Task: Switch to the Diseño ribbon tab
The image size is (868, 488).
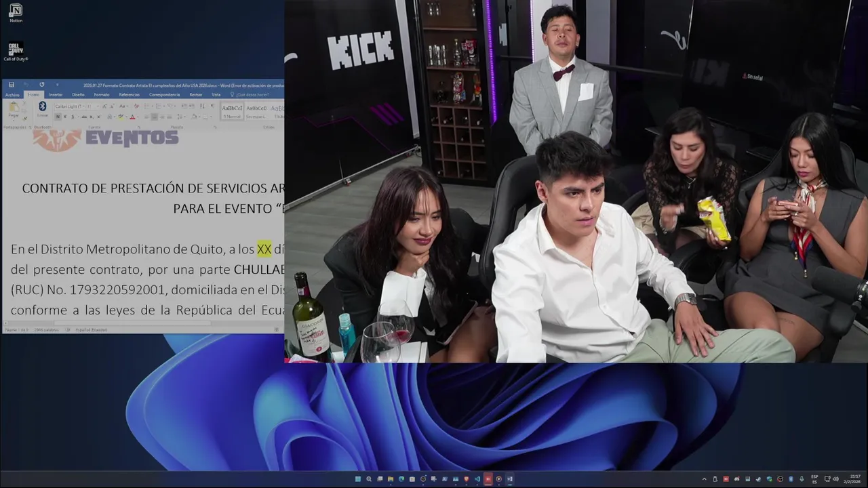Action: (78, 95)
